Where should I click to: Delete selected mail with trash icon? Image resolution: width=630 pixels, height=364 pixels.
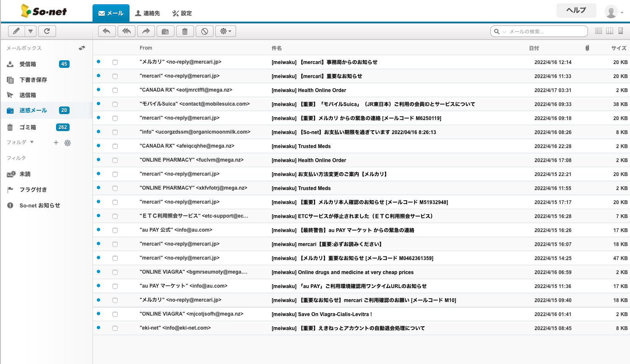click(x=185, y=31)
